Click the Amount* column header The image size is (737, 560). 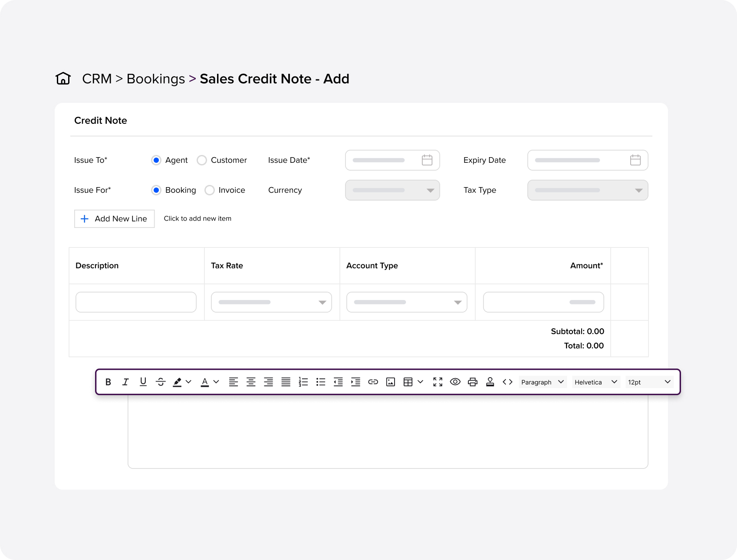(586, 266)
